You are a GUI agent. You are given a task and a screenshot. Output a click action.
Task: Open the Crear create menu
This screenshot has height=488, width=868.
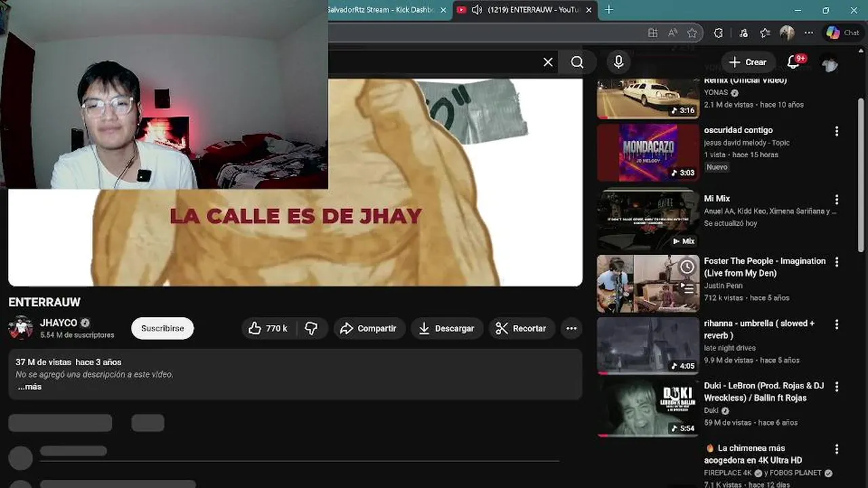748,62
